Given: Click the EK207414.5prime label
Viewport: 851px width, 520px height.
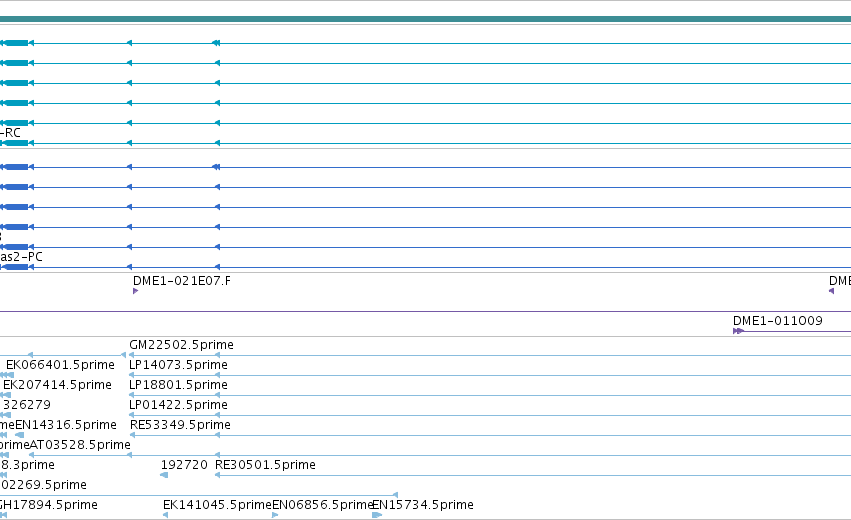Looking at the screenshot, I should tap(57, 385).
